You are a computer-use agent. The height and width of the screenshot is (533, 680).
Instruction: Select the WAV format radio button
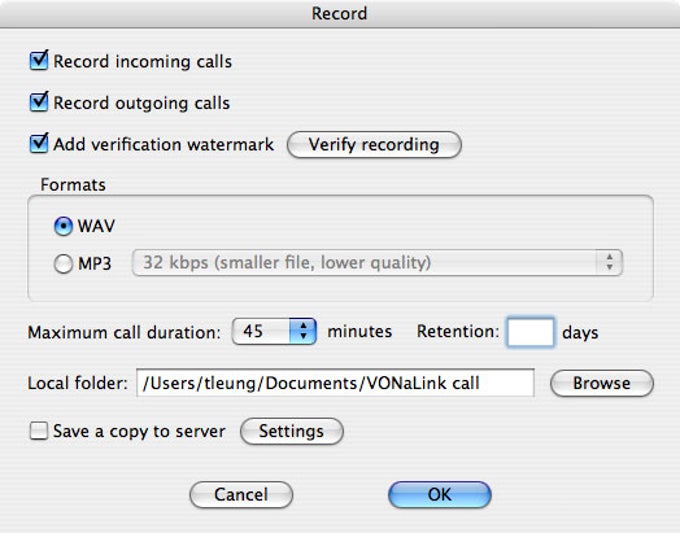pyautogui.click(x=63, y=226)
